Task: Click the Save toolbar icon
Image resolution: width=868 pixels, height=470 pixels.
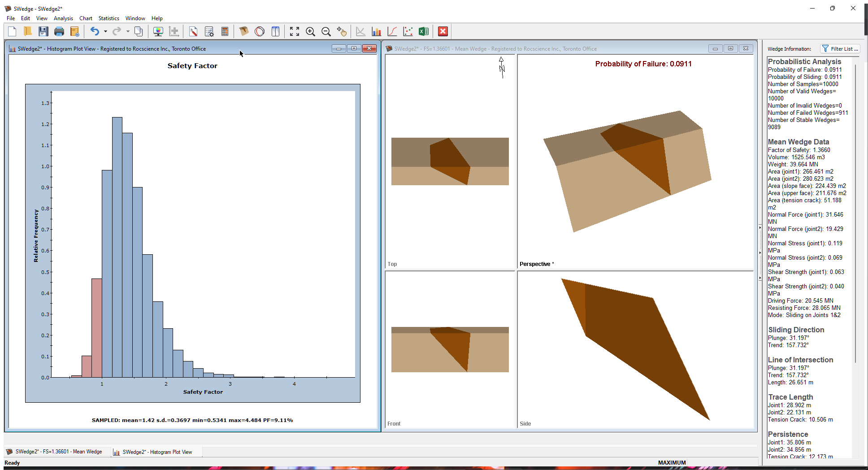Action: click(x=43, y=31)
